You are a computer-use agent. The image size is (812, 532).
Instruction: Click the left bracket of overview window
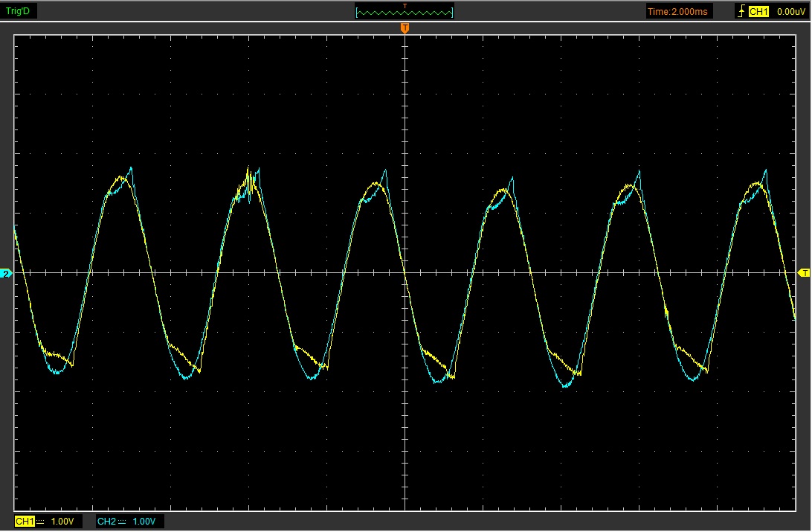(358, 13)
